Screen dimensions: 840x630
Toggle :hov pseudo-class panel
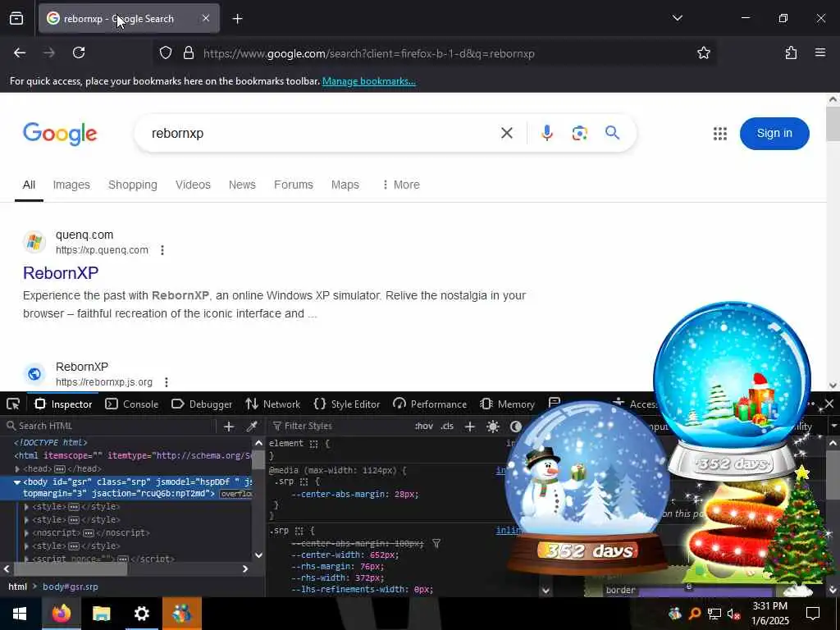click(423, 426)
